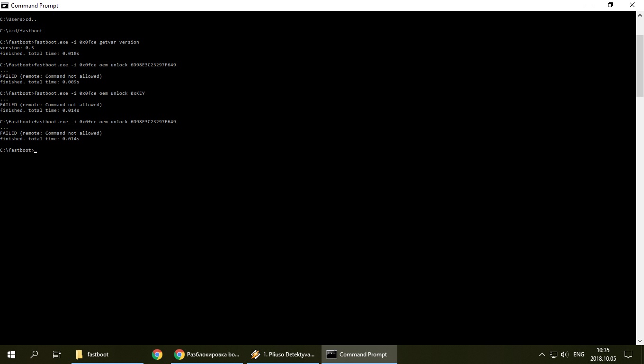Viewport: 644px width, 364px height.
Task: Switch to the fastboot folder window
Action: [107, 354]
